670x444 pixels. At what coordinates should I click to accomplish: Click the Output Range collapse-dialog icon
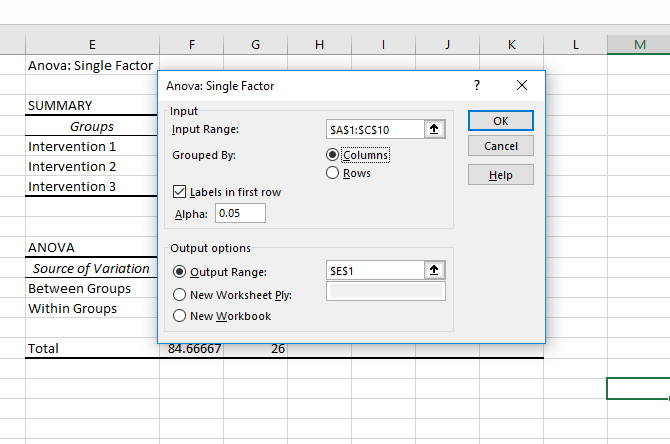pyautogui.click(x=435, y=270)
